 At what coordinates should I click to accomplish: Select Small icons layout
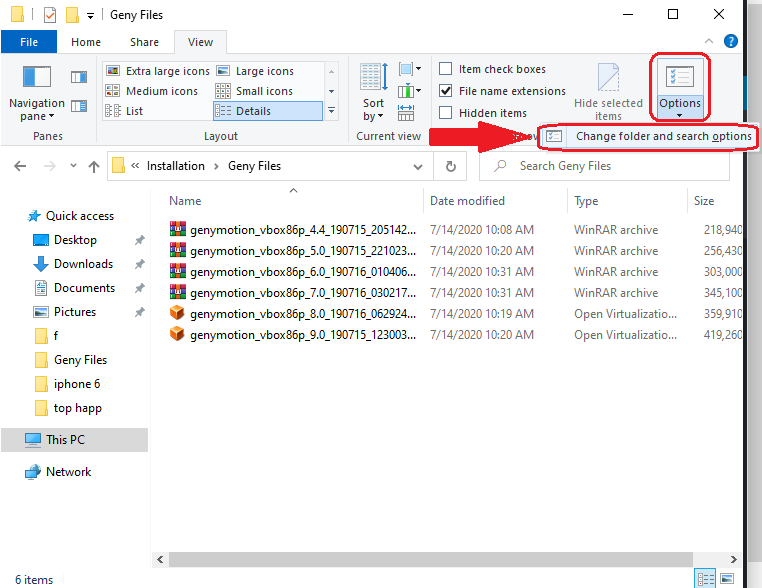pos(254,91)
